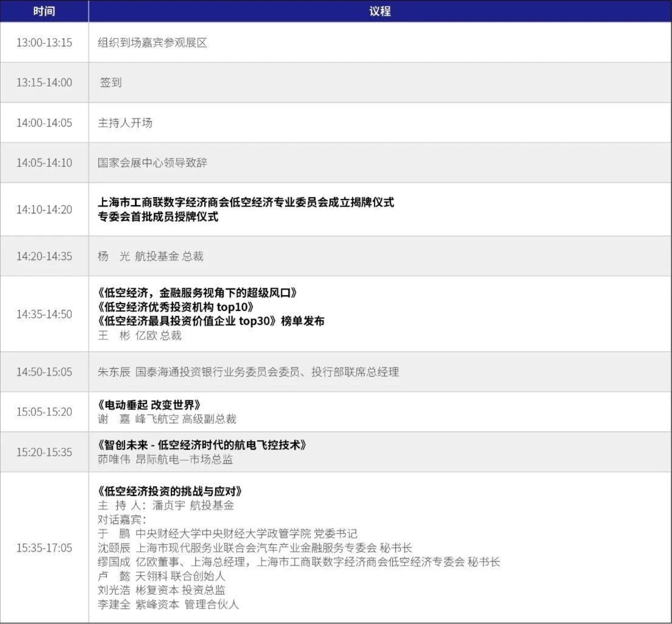Select the 国家会展中心领导致辞 row text
Screen dimensions: 672x624
click(152, 163)
